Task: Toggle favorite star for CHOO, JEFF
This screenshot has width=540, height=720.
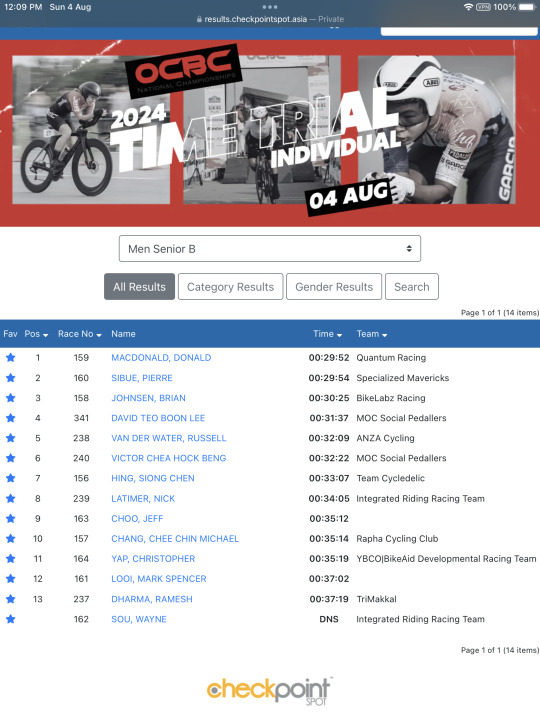Action: pyautogui.click(x=11, y=519)
